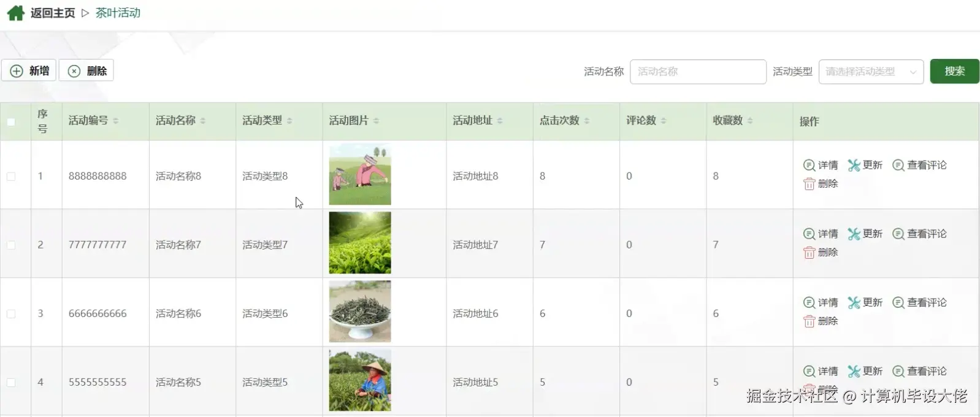Open the 请选择活动类型 dropdown

[x=871, y=72]
